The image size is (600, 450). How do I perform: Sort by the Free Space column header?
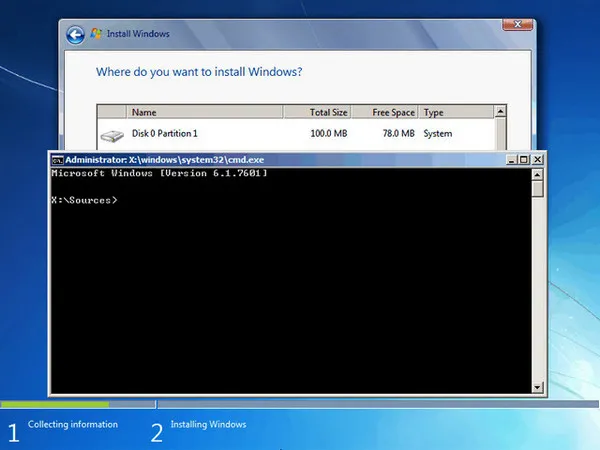(x=385, y=112)
